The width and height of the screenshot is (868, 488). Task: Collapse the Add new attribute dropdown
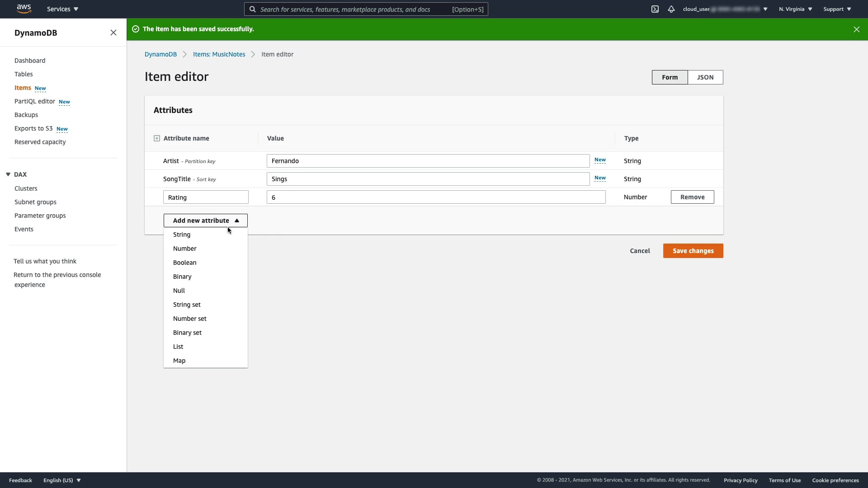point(206,221)
